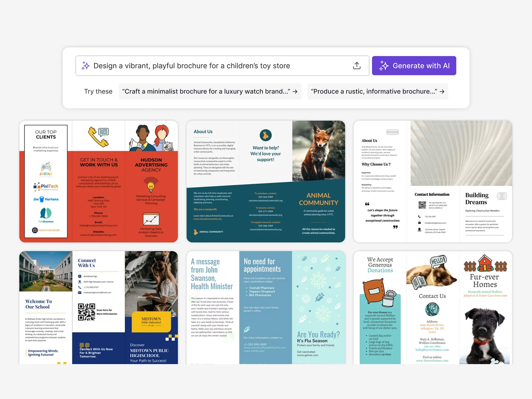Open the Animal Community brochure template
Viewport: 532px width, 399px height.
(266, 181)
